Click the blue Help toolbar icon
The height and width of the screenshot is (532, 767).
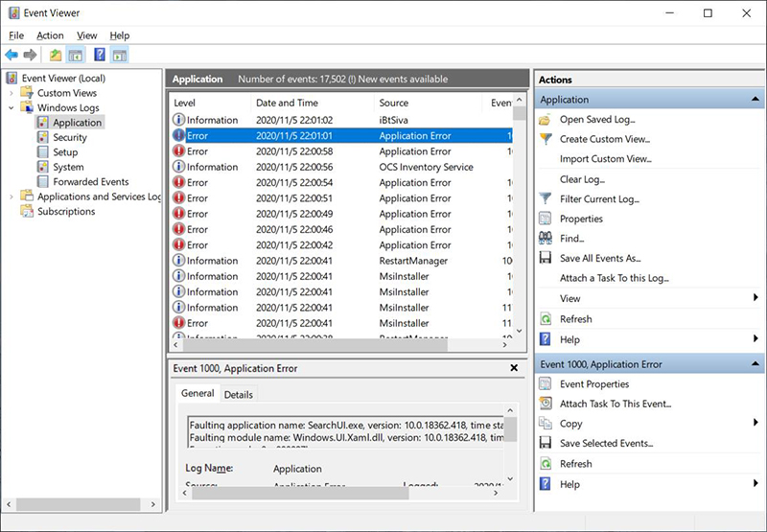tap(98, 55)
